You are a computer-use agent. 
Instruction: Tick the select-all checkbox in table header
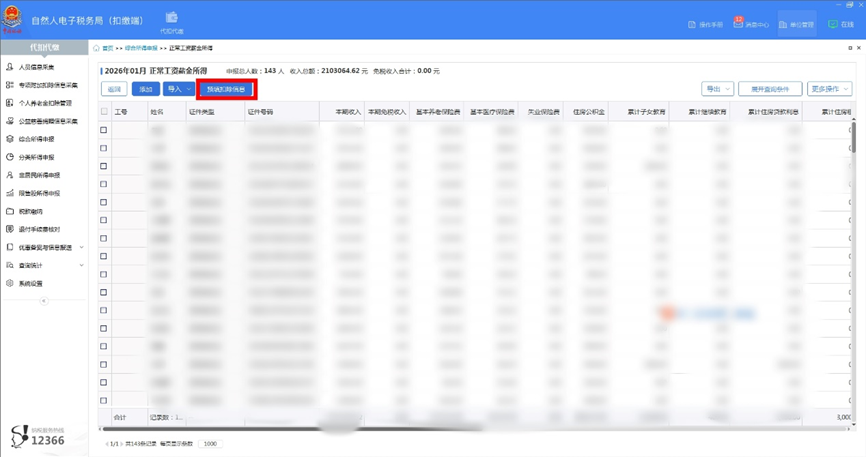(104, 112)
